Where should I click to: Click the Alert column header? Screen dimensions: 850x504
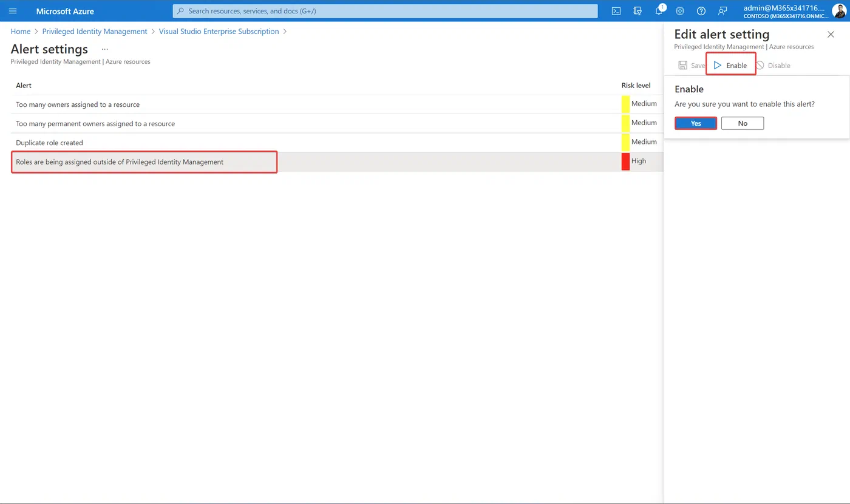(x=24, y=86)
